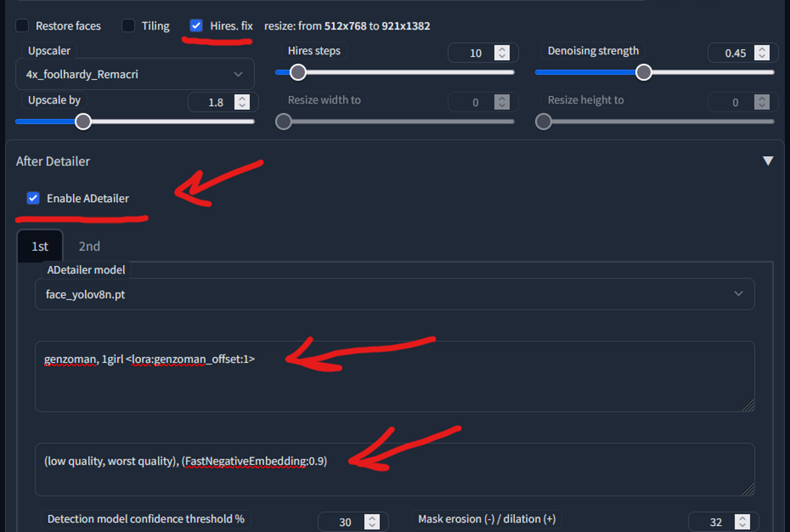The width and height of the screenshot is (790, 532).
Task: Click the Upscale by stepper arrows
Action: (x=242, y=102)
